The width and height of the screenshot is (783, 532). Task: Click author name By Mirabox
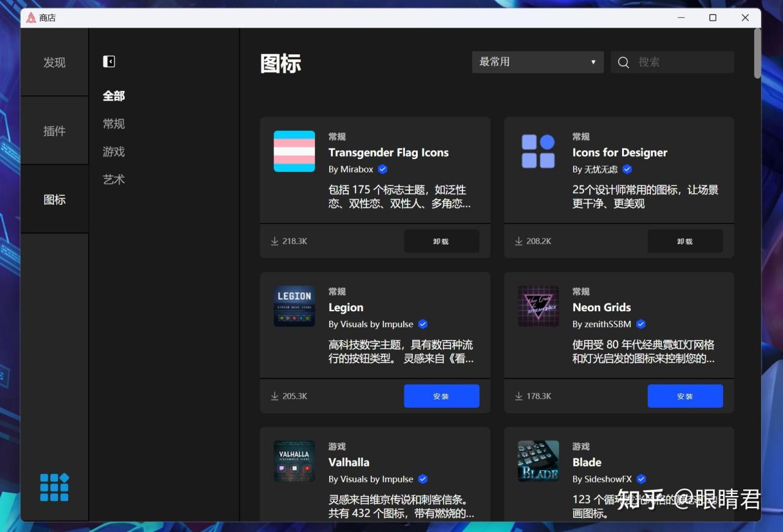pos(351,169)
